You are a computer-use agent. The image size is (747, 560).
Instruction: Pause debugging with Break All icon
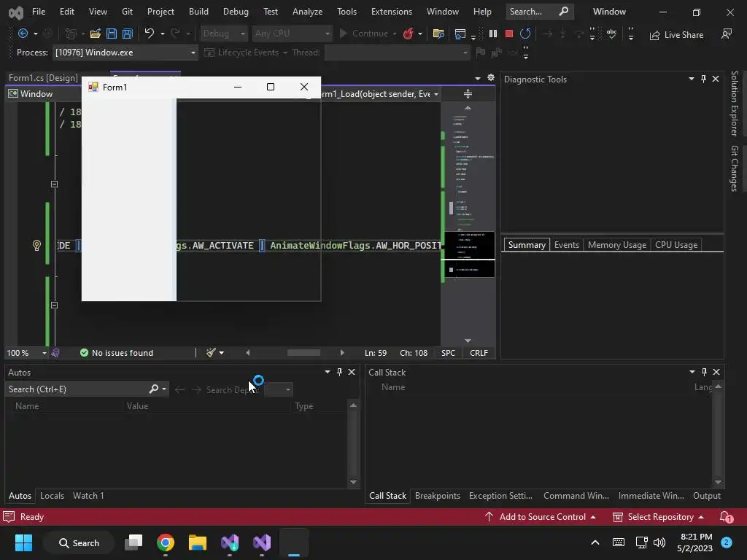[x=493, y=34]
